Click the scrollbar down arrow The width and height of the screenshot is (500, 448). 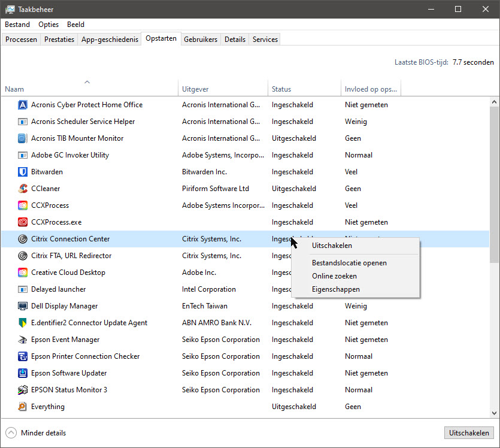[x=494, y=413]
